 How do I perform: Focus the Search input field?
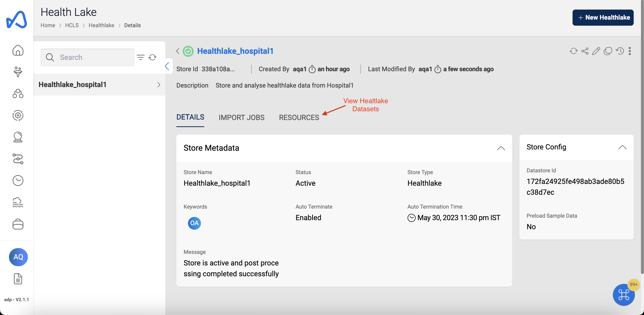88,57
